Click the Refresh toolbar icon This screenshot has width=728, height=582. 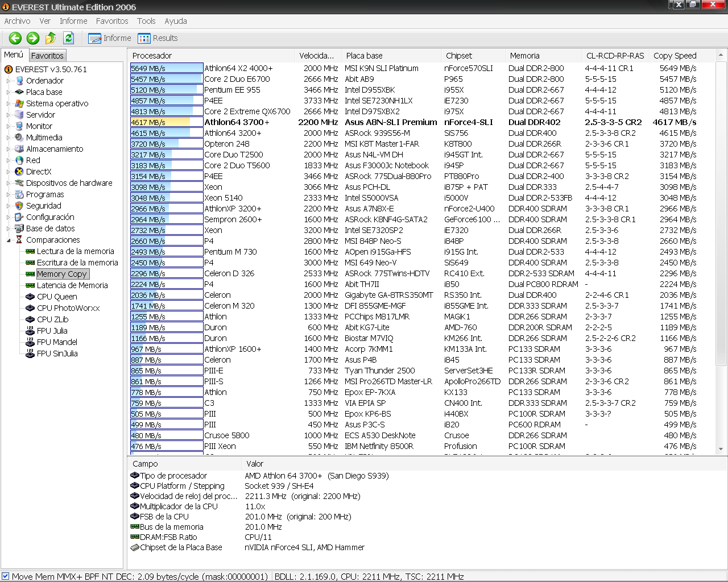(x=69, y=38)
